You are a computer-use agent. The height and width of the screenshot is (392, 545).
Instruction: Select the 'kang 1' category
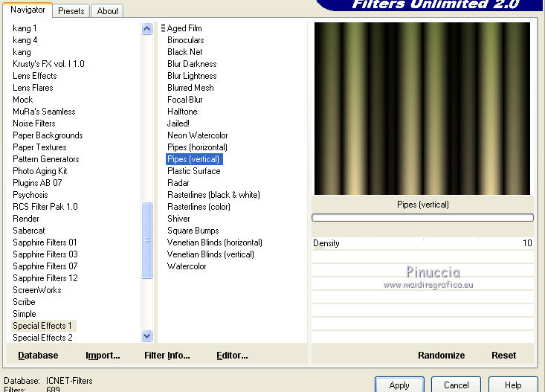[x=25, y=28]
